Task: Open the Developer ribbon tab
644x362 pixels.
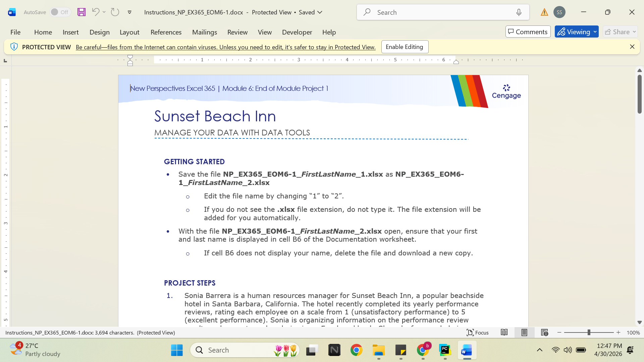Action: point(297,32)
